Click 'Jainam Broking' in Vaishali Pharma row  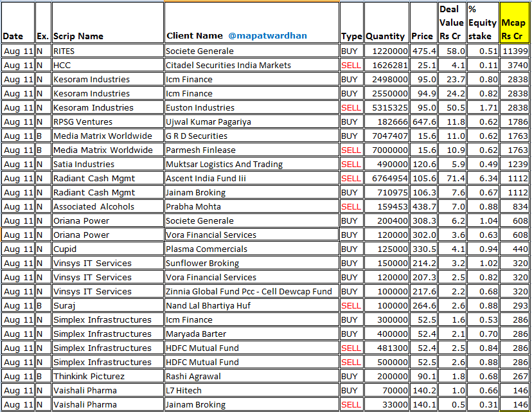click(x=252, y=404)
